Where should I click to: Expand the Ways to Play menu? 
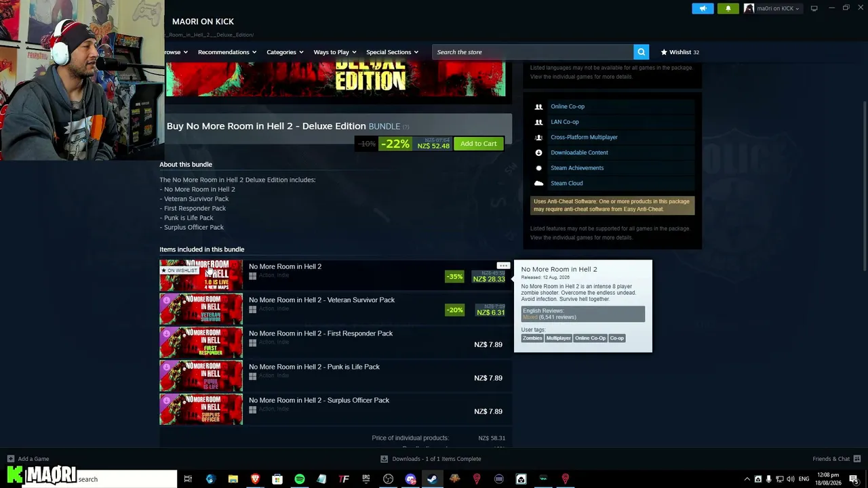(x=335, y=52)
